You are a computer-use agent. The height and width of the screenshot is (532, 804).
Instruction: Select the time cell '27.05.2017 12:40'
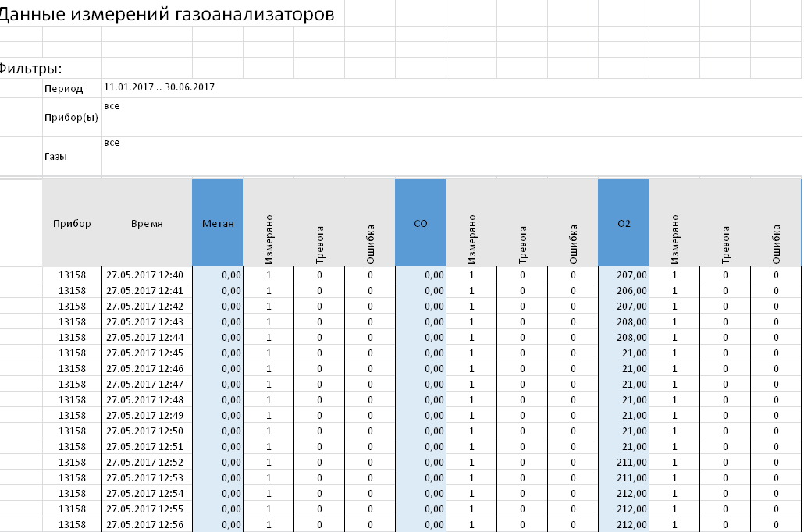[144, 275]
